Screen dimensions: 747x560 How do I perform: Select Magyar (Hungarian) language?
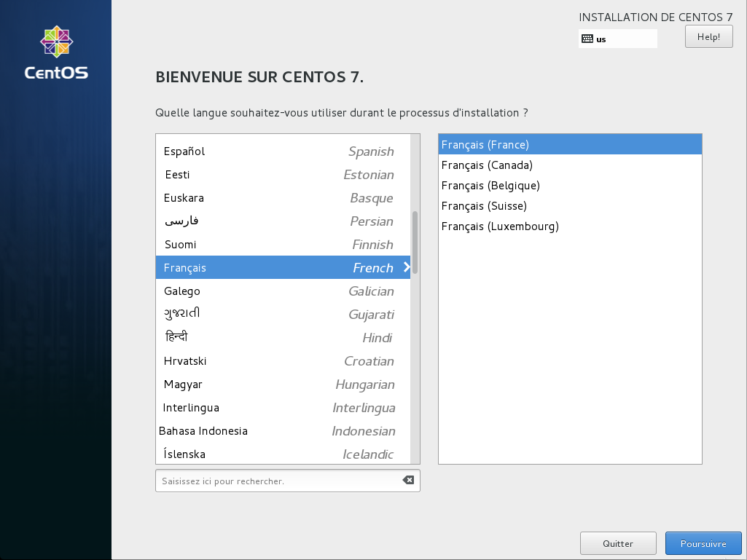pos(283,384)
